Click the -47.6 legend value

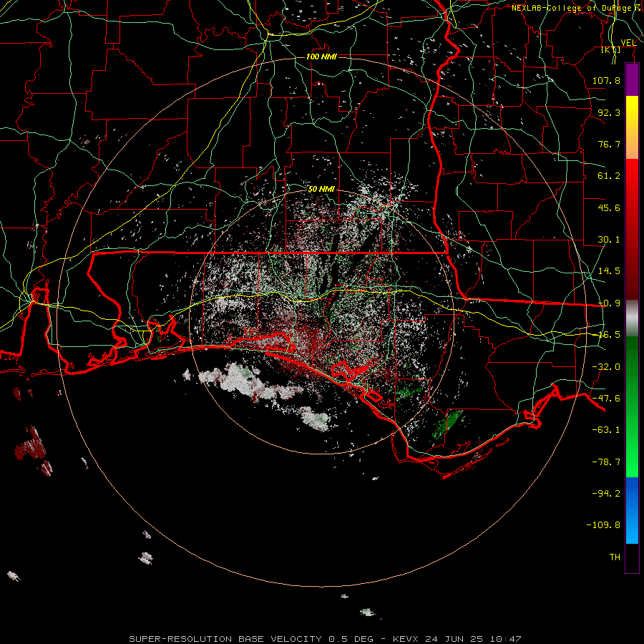pyautogui.click(x=606, y=399)
